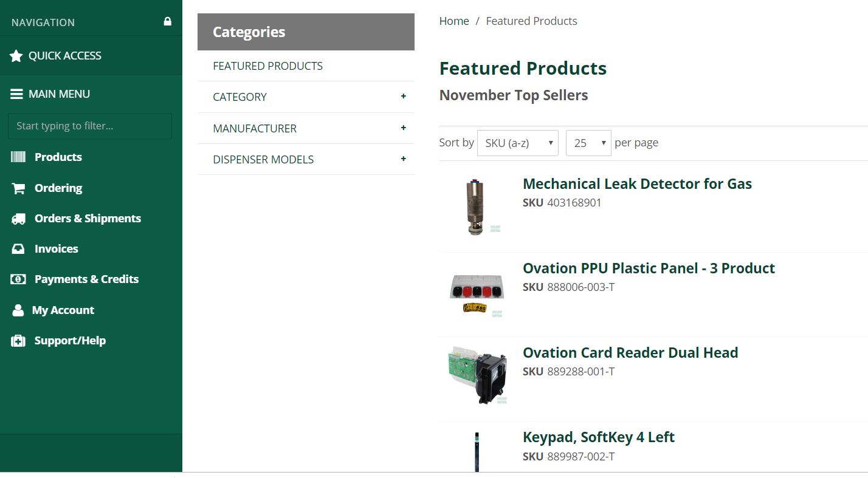
Task: Open Keypad, SoftKey 4 Left product
Action: coord(599,437)
